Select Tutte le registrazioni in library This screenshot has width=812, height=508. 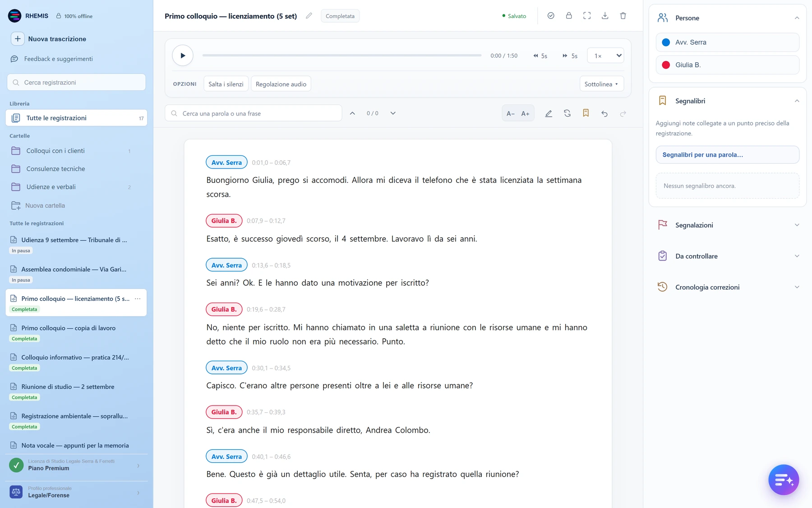coord(76,118)
